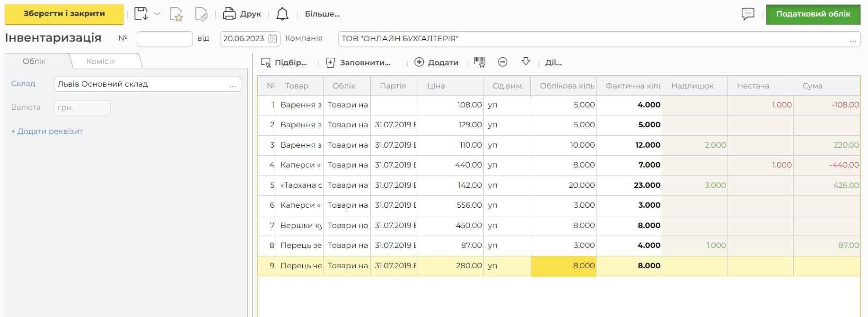Click the barcode scan icon
868x317 pixels.
coord(480,62)
